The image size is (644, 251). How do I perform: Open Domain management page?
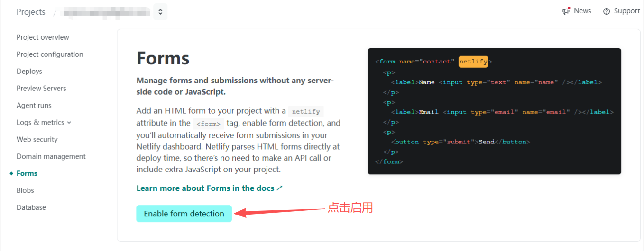51,157
